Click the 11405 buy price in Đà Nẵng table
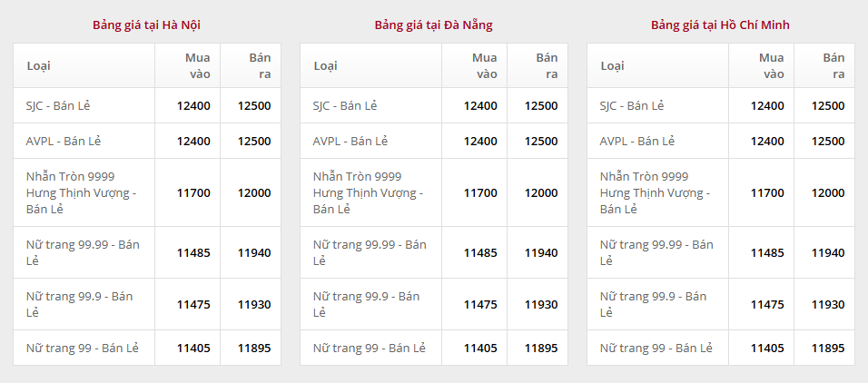Viewport: 868px width, 383px height. 480,348
